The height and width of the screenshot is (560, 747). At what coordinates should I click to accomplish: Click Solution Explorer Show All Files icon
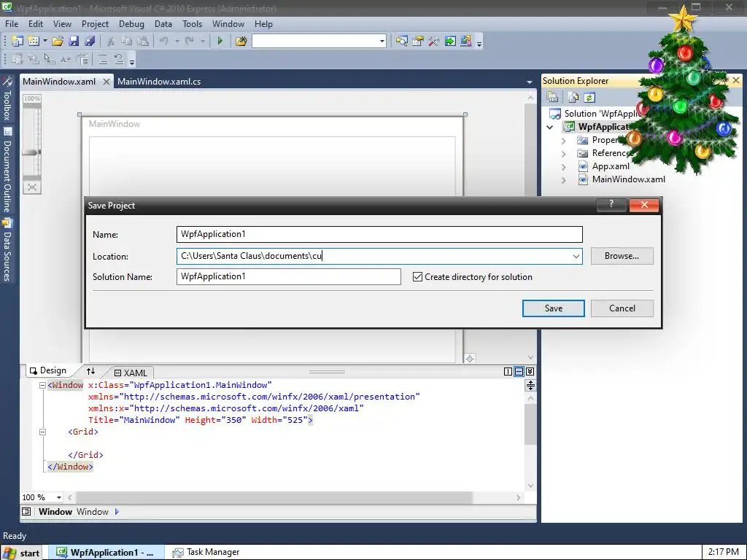pyautogui.click(x=573, y=97)
